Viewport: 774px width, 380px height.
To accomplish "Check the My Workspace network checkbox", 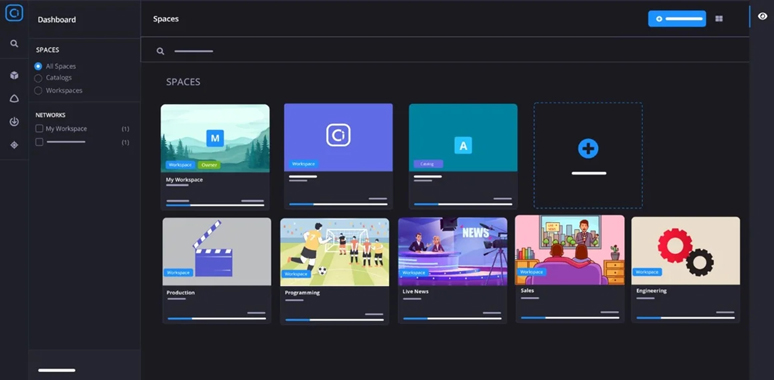I will 39,128.
